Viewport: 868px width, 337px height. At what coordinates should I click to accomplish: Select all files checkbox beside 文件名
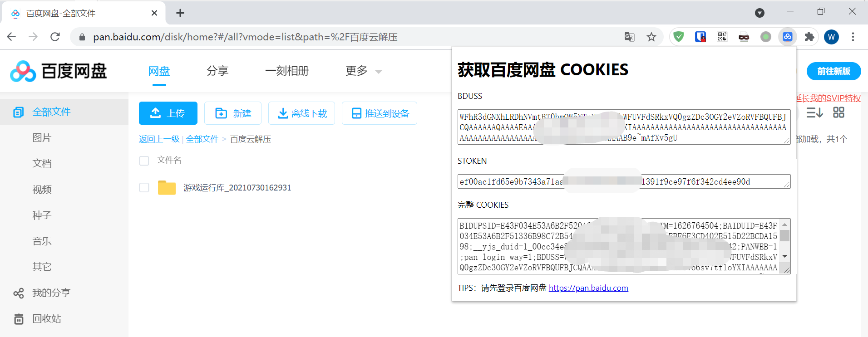(x=144, y=161)
